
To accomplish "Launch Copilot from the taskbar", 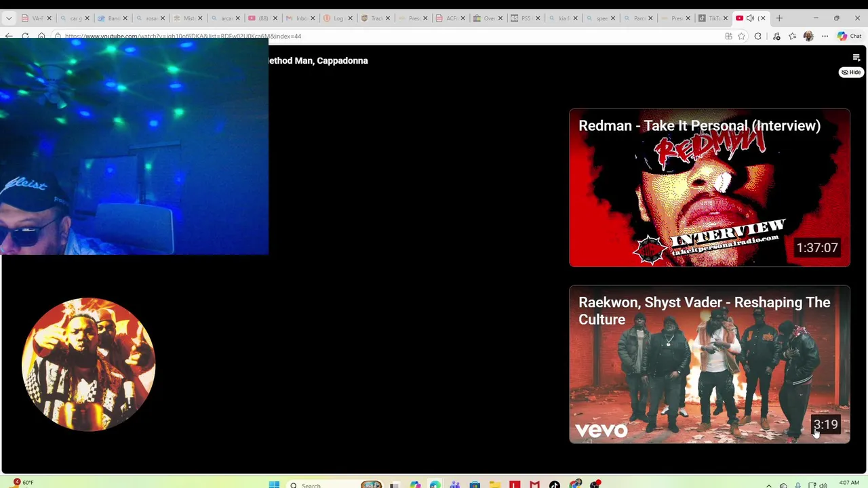I will click(x=415, y=485).
